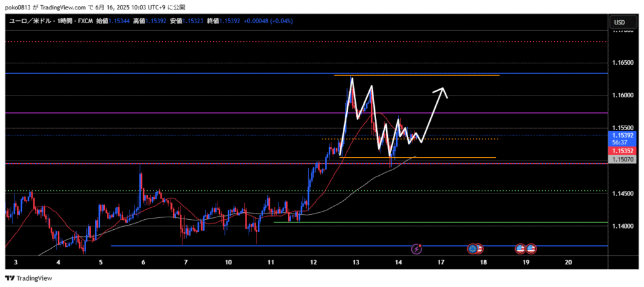
Task: Open the USD currency selector
Action: point(619,23)
